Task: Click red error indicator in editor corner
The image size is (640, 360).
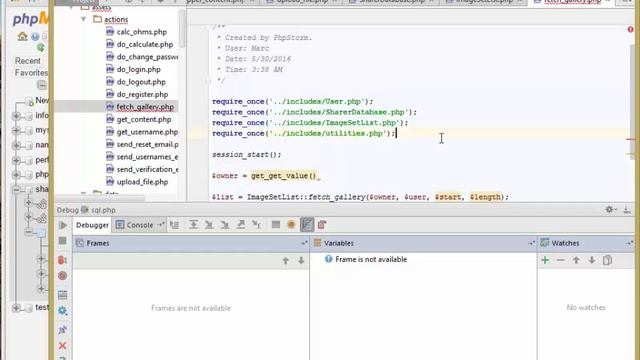Action: tap(630, 29)
